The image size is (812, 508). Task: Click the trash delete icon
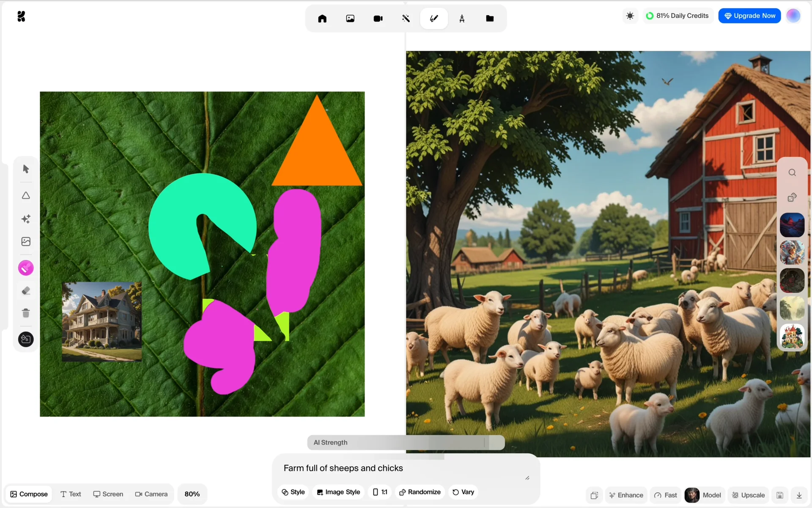[26, 313]
